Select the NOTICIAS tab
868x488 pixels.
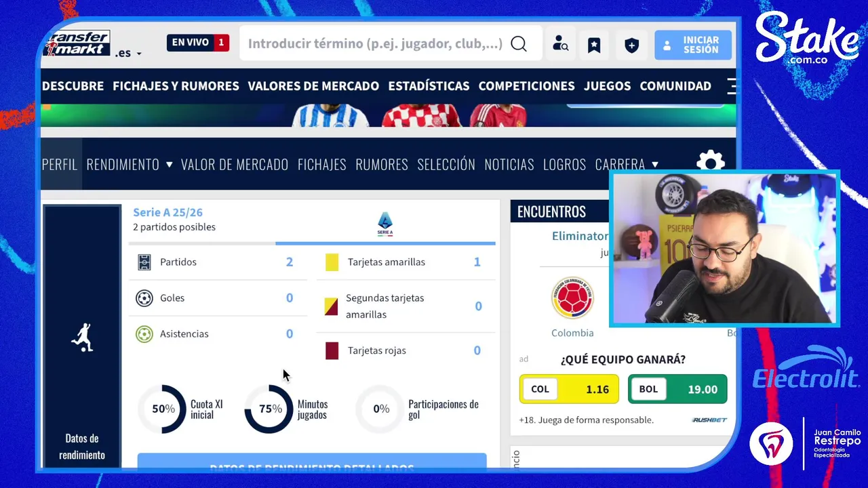click(x=509, y=164)
